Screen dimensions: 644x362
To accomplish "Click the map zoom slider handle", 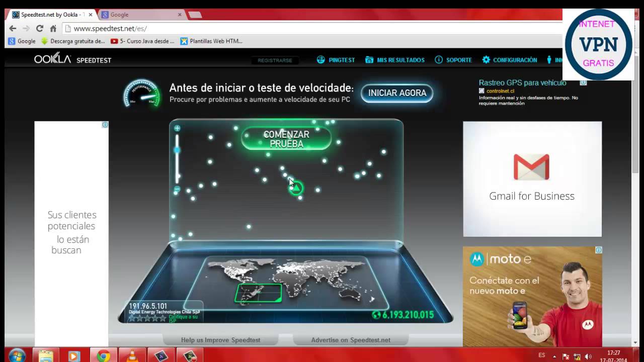I will point(177,150).
